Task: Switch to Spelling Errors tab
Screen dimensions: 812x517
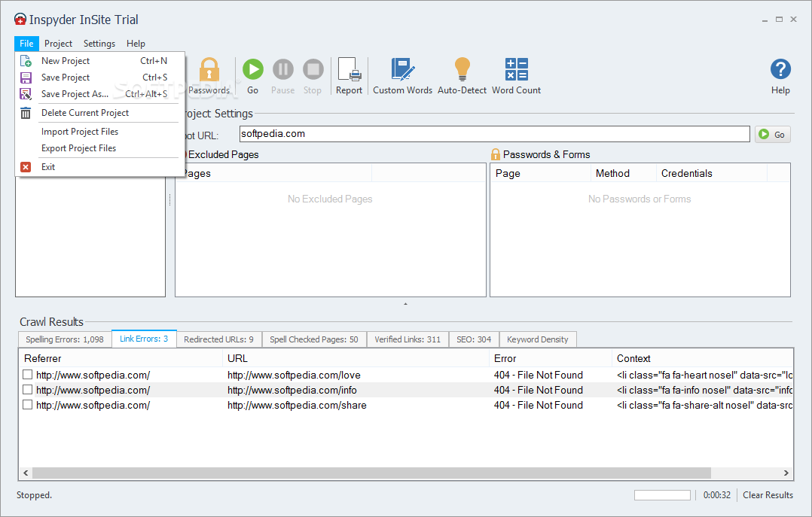Action: coord(65,339)
